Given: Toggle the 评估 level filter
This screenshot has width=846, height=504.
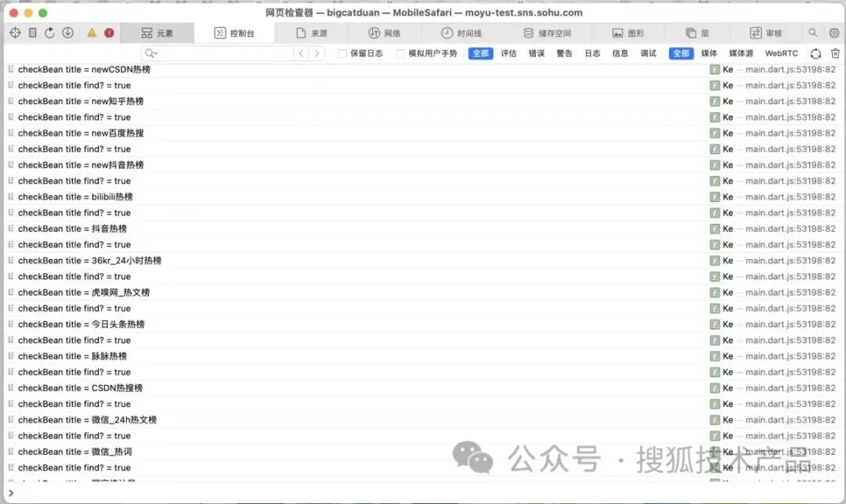Looking at the screenshot, I should click(x=509, y=53).
